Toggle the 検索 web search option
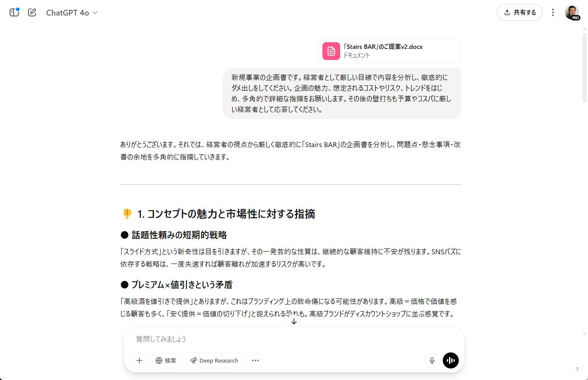This screenshot has height=380, width=588. click(x=166, y=360)
